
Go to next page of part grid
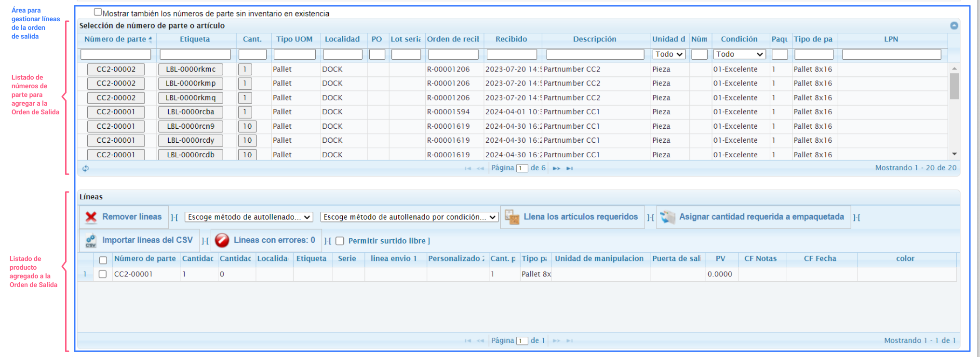pyautogui.click(x=556, y=168)
